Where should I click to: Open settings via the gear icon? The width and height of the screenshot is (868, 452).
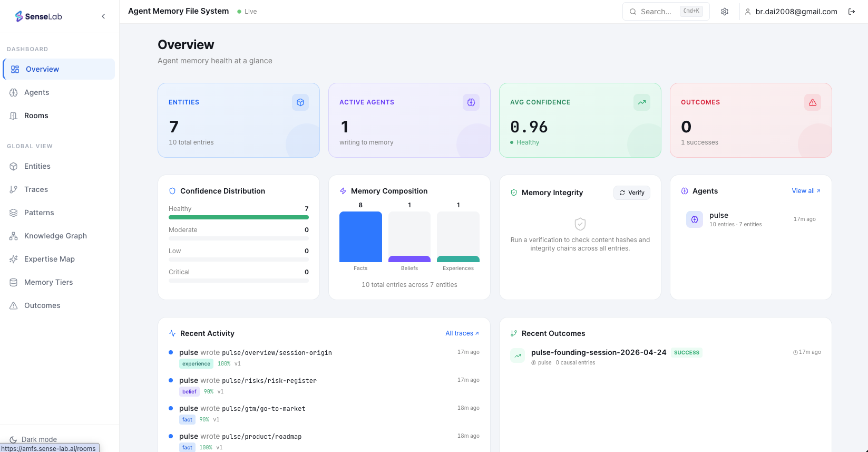[725, 12]
